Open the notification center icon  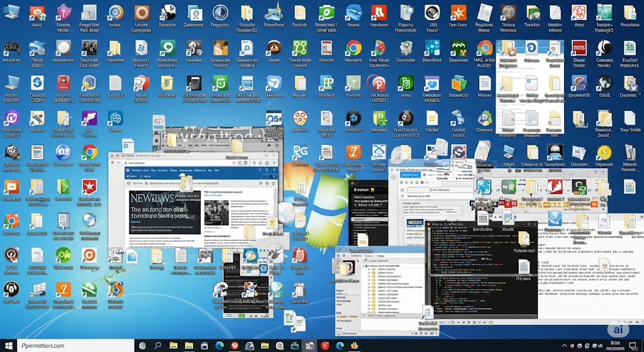click(x=633, y=346)
